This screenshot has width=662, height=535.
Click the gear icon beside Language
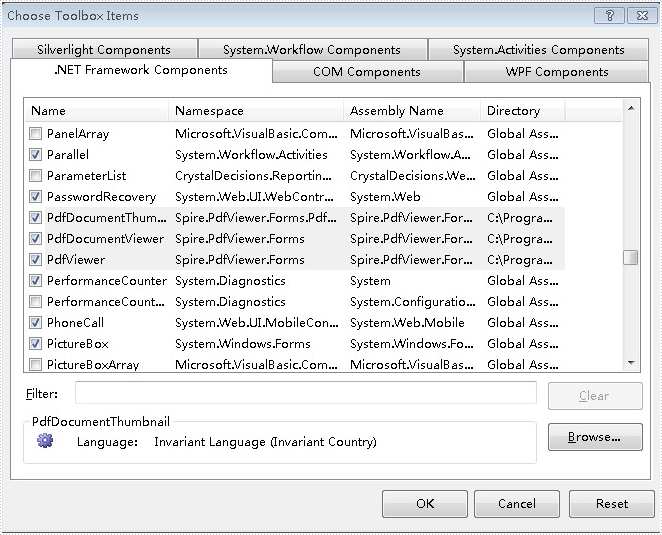pos(45,440)
